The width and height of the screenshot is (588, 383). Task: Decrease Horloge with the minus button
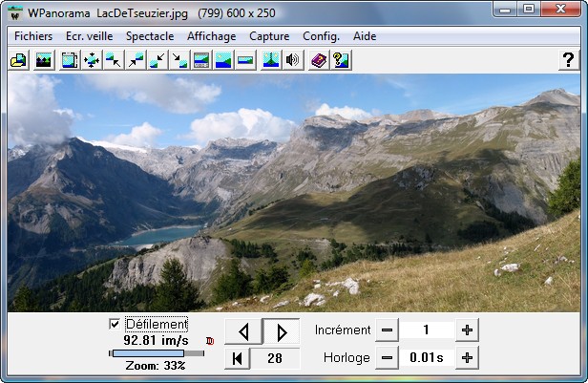click(387, 358)
